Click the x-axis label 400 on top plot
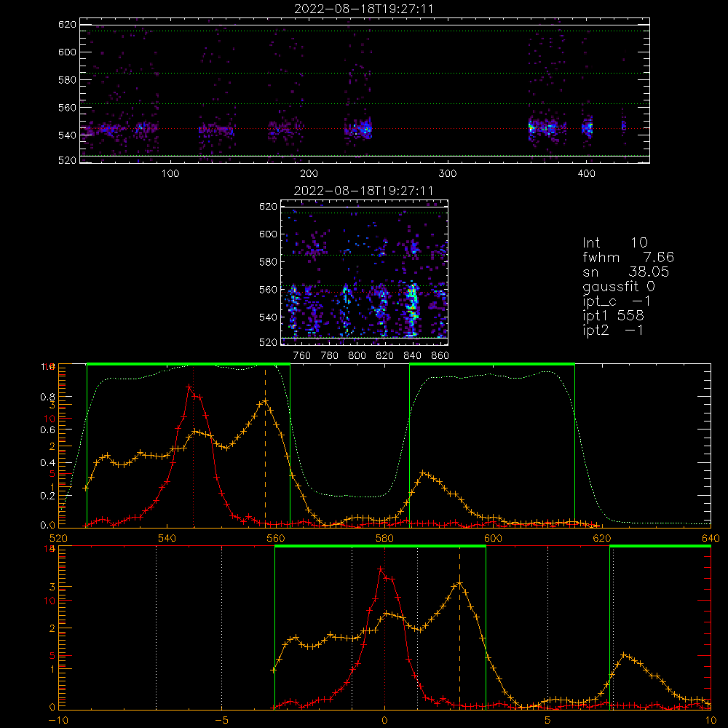Screen dimensions: 728x728 [x=586, y=174]
